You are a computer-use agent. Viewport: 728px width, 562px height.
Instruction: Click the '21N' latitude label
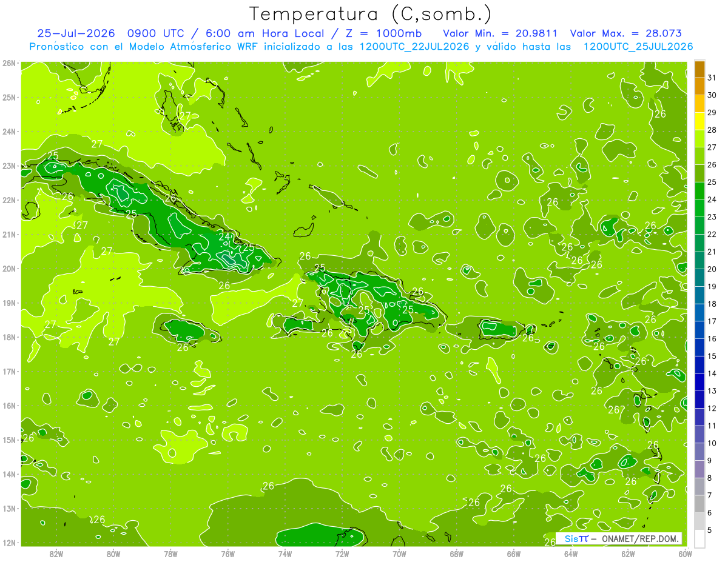pyautogui.click(x=8, y=234)
